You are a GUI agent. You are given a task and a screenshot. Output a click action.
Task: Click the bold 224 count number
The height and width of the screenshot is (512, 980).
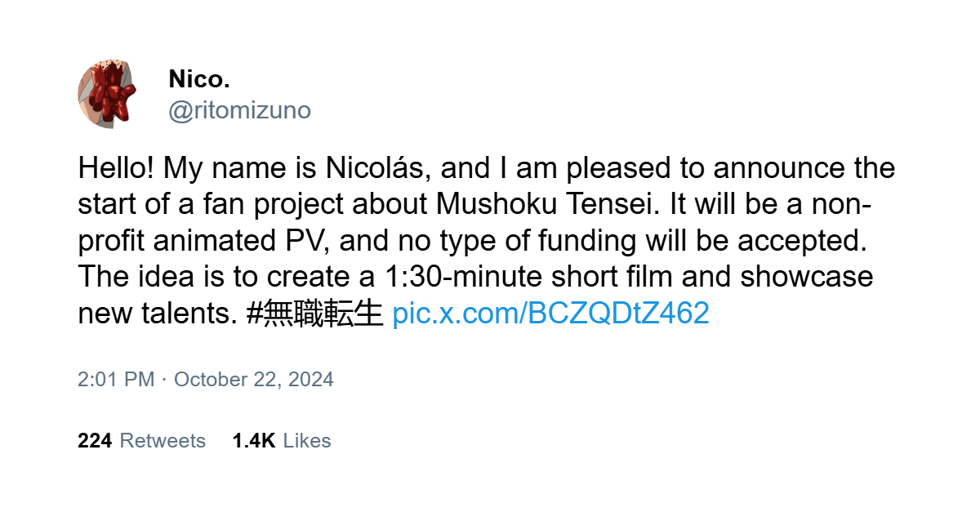[x=95, y=441]
